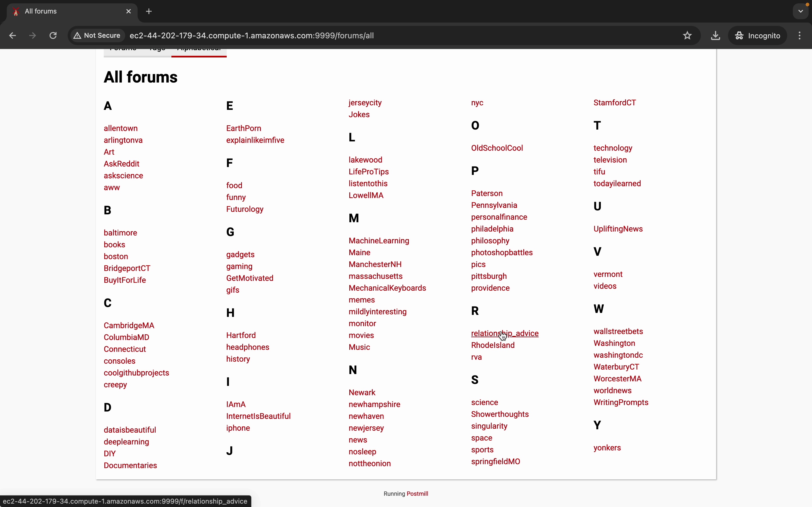This screenshot has height=507, width=812.
Task: Click the Incognito indicator
Action: [758, 35]
